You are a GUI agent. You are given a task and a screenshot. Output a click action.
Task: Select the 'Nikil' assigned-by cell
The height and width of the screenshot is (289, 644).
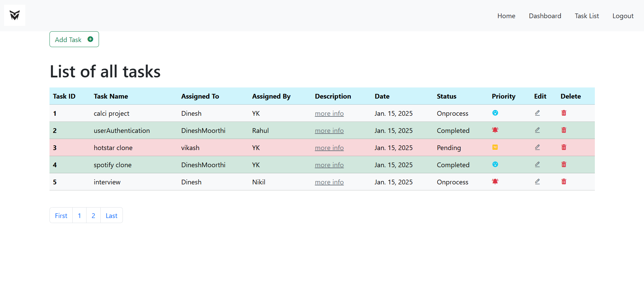coord(259,182)
